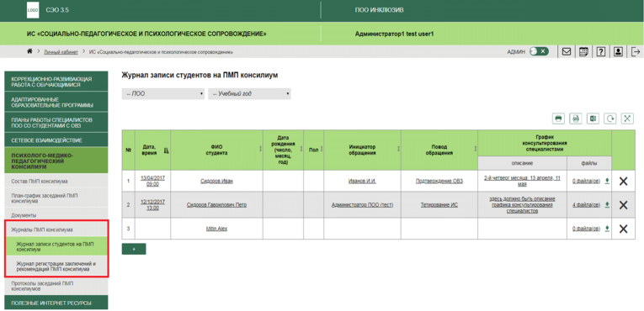The width and height of the screenshot is (644, 311).
Task: Click Администратор ПОО (тест) link
Action: (x=362, y=205)
